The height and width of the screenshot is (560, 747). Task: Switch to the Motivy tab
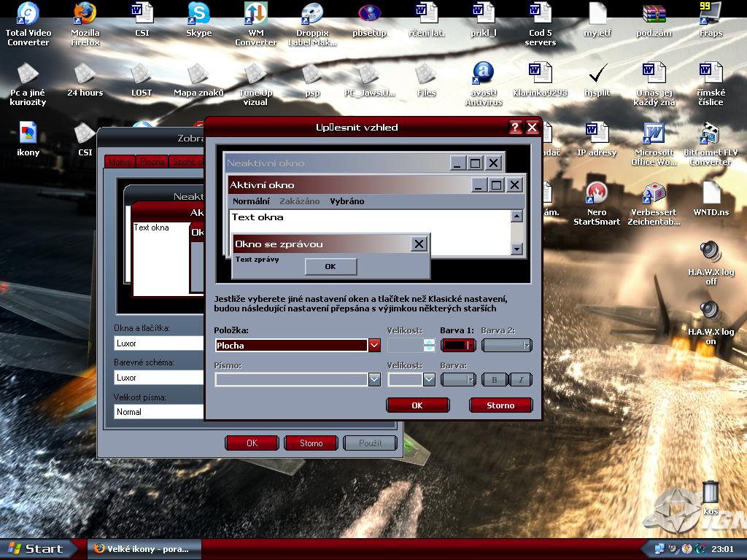(x=120, y=162)
